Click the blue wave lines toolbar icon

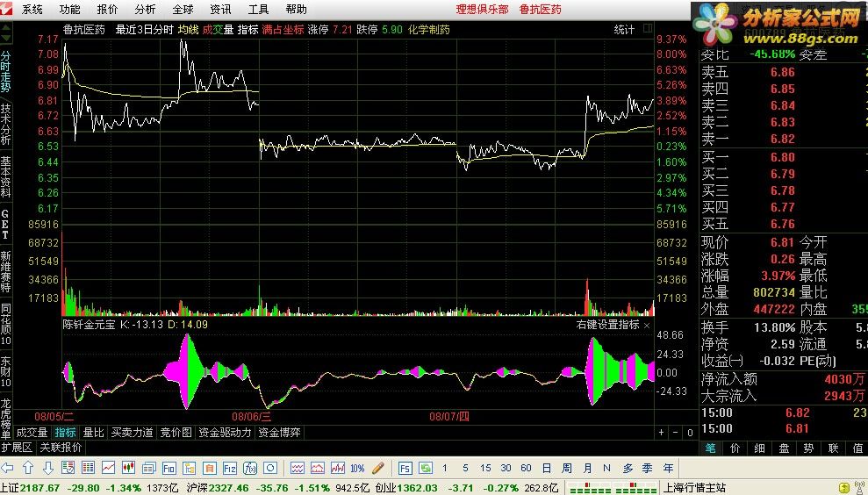pyautogui.click(x=298, y=468)
